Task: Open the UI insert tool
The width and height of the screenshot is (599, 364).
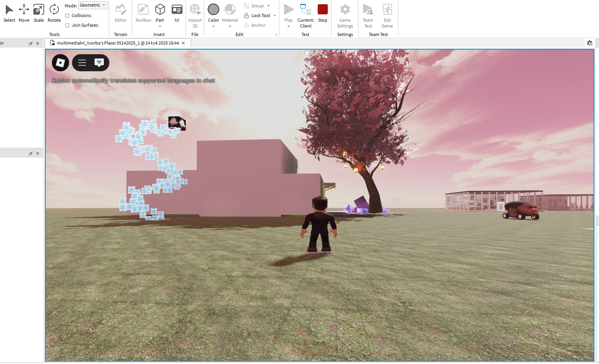Action: [x=177, y=13]
